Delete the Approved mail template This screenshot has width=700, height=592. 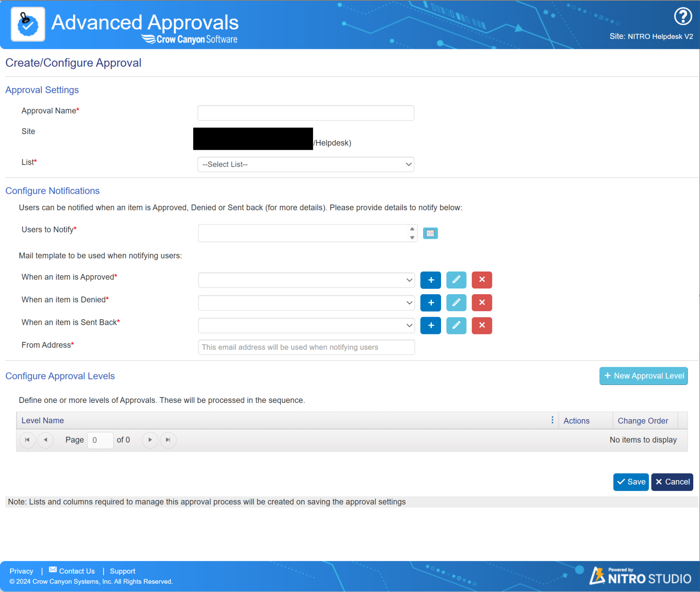click(x=482, y=280)
